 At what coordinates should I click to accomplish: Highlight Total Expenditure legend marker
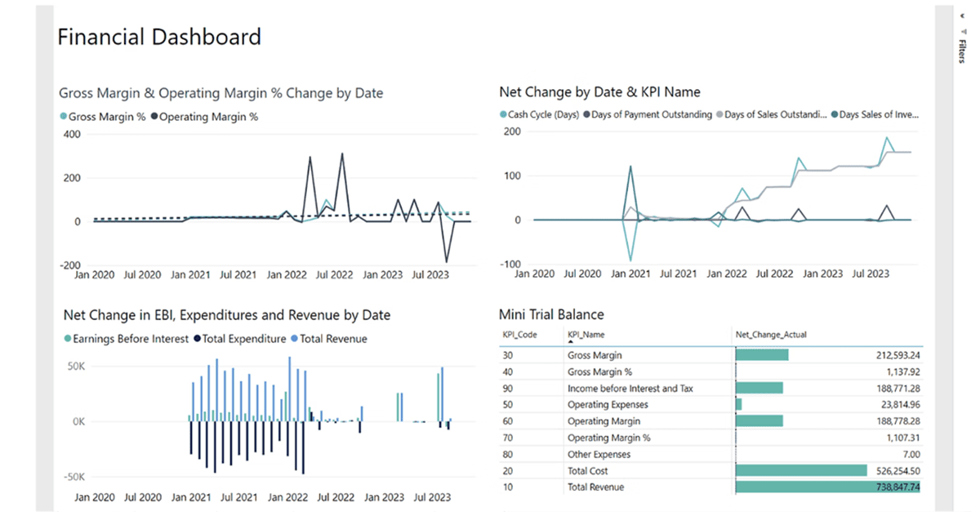197,339
